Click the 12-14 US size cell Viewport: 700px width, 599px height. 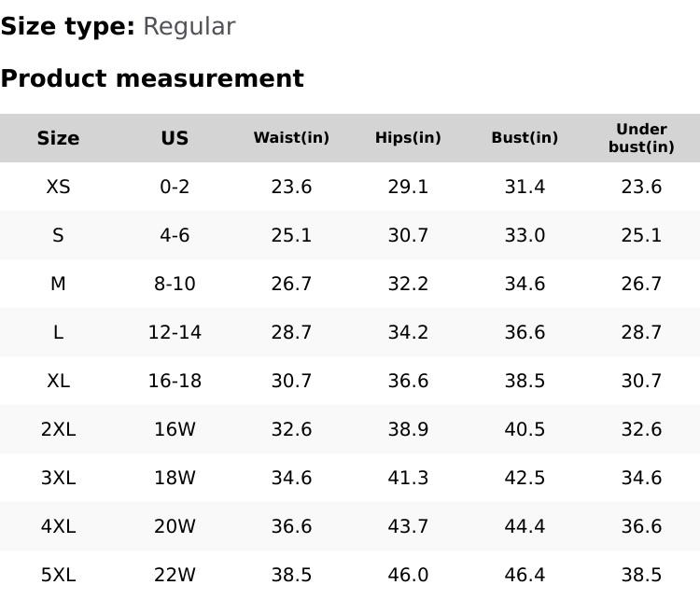pyautogui.click(x=175, y=332)
